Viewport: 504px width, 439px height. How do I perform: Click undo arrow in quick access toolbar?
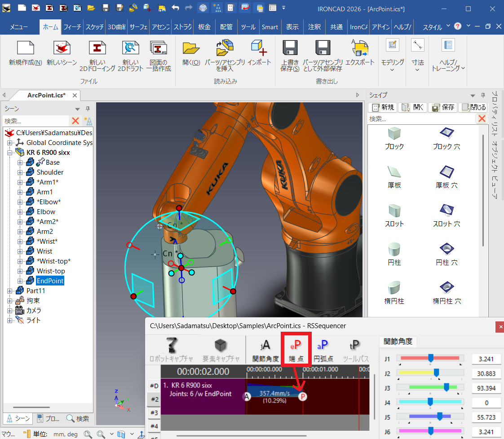(175, 8)
